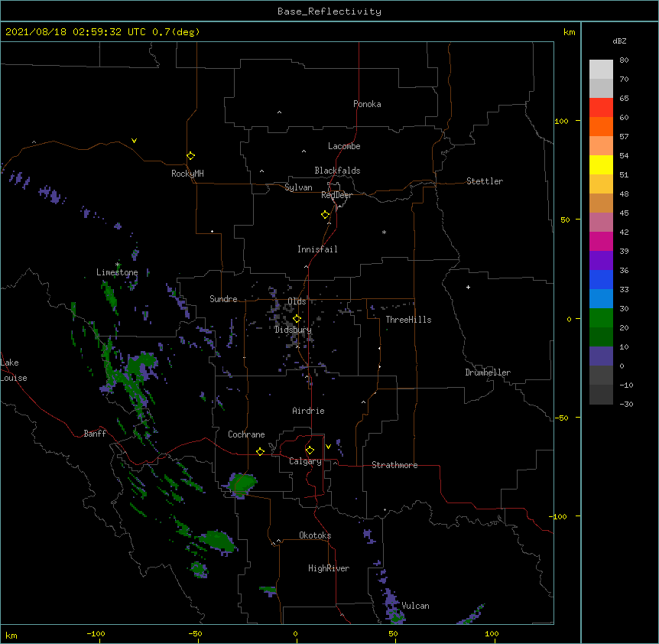
Task: Select the slate purple 0-10 dBZ swatch
Action: coord(601,356)
